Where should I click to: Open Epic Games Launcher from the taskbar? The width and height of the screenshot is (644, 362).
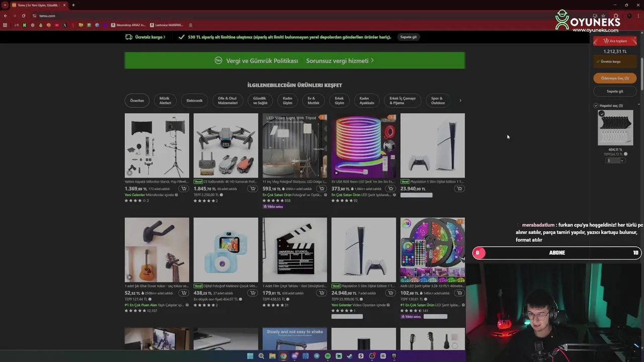coord(394,356)
